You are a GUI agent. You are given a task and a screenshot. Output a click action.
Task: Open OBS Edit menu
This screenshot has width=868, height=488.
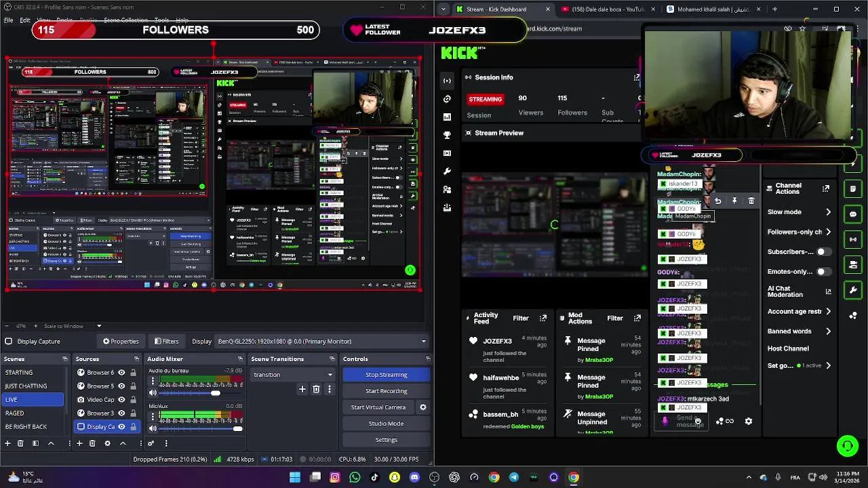pos(24,20)
